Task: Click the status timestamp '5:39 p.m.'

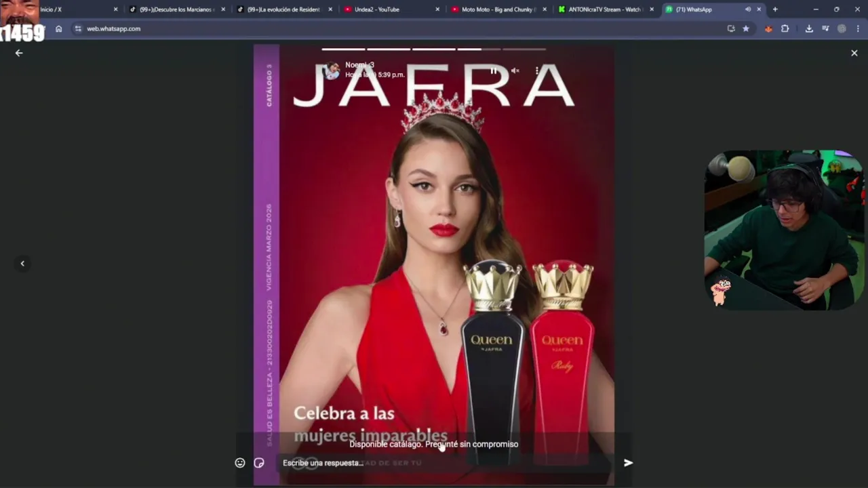Action: pos(391,75)
